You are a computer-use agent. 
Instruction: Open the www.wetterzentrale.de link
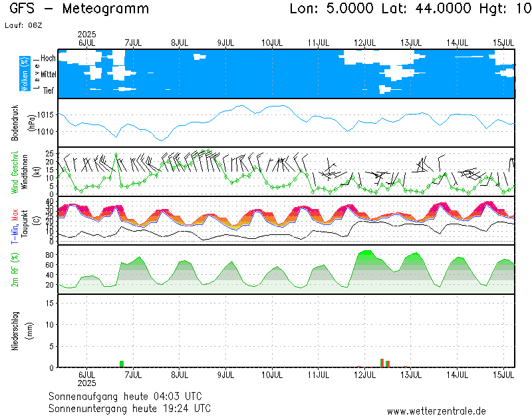[436, 411]
